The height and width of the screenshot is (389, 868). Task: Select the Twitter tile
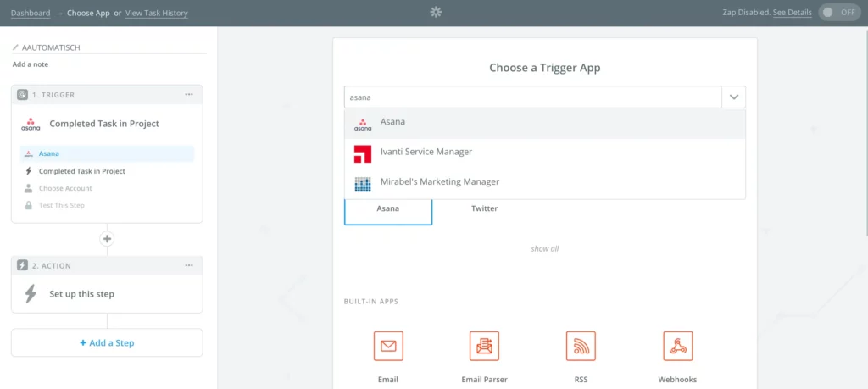[x=484, y=209]
